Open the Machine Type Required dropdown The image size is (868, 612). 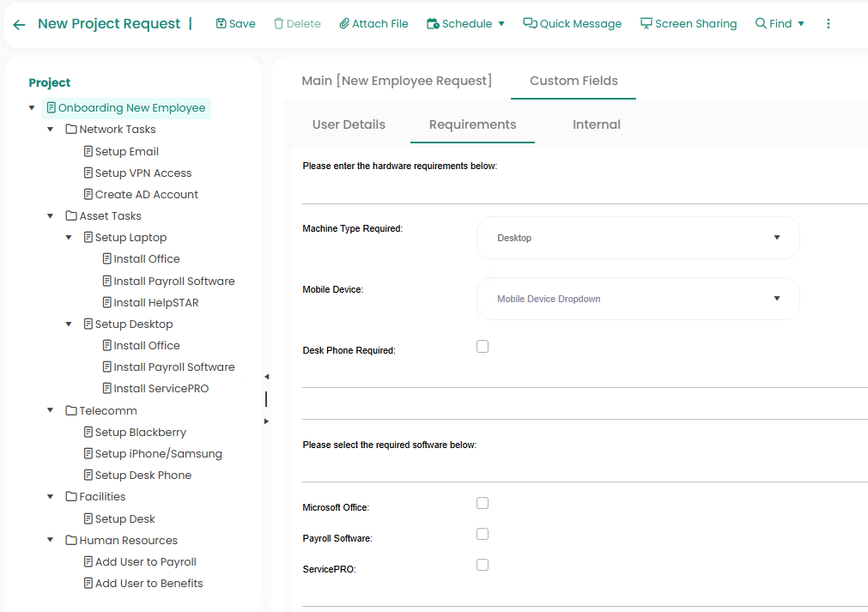pos(638,238)
